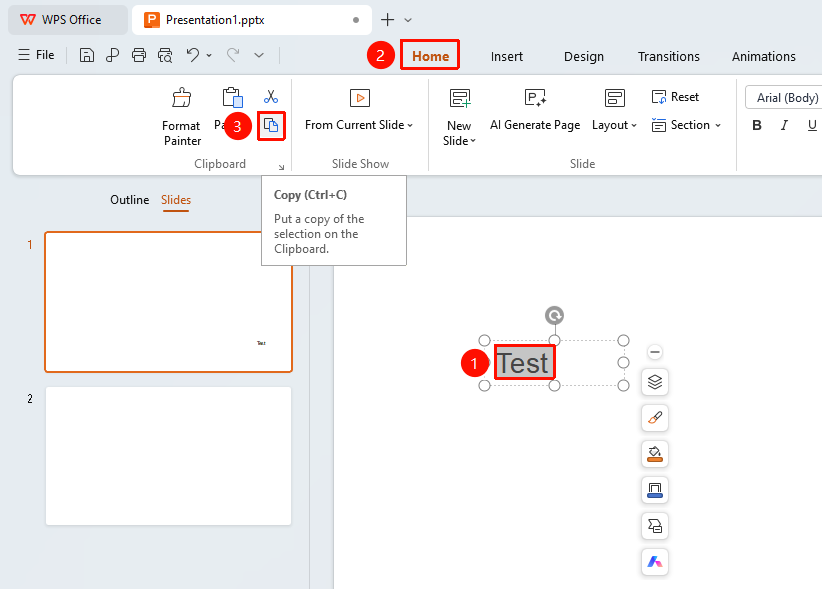Click the layers icon in floating toolbar
Viewport: 822px width, 589px height.
[655, 382]
